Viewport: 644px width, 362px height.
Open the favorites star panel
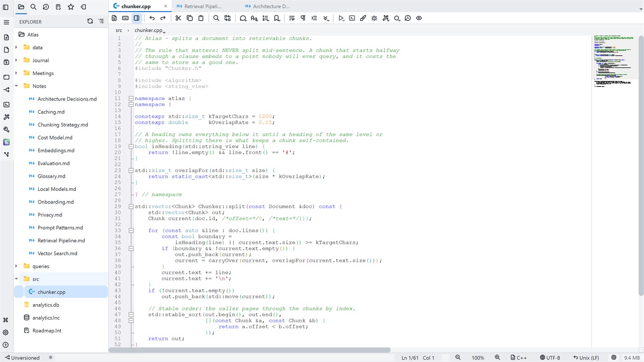click(71, 7)
